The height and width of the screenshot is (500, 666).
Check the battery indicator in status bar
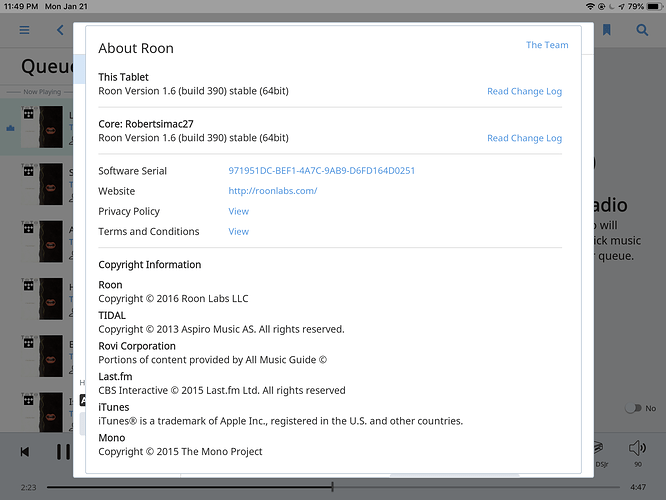point(655,6)
